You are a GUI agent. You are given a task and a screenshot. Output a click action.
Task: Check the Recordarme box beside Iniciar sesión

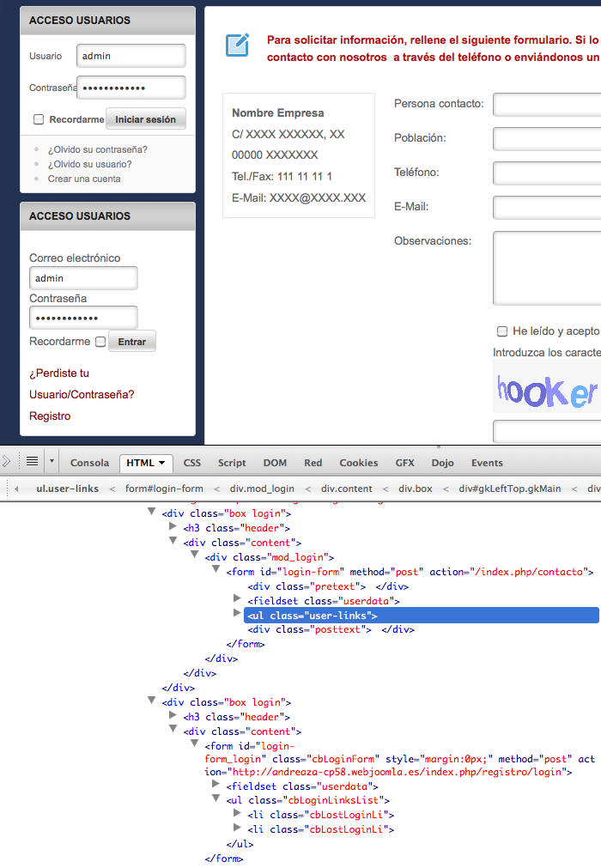[39, 119]
